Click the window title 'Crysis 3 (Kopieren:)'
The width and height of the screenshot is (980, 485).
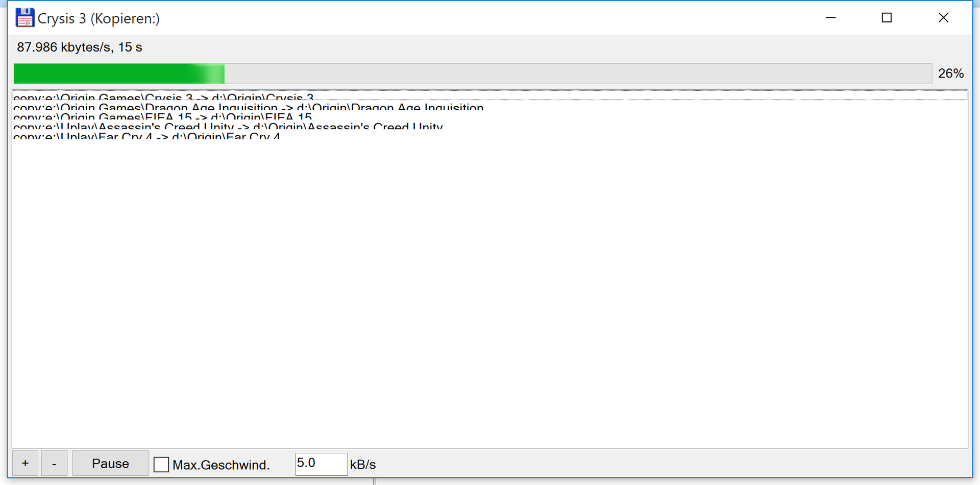(99, 19)
